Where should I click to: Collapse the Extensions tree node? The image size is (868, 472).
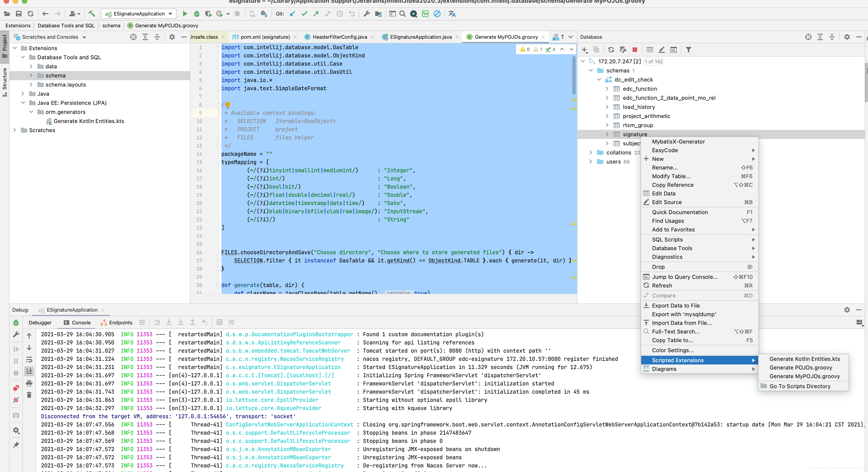pyautogui.click(x=15, y=48)
